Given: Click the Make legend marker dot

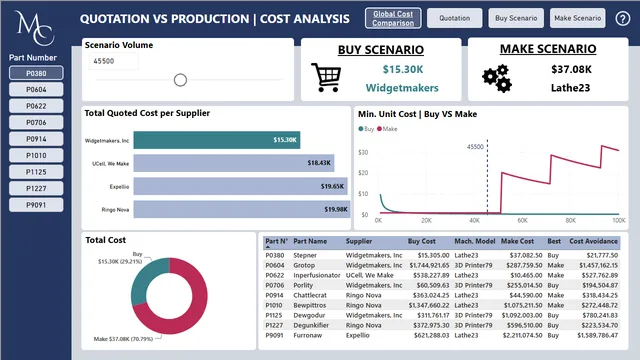Looking at the screenshot, I should [379, 129].
